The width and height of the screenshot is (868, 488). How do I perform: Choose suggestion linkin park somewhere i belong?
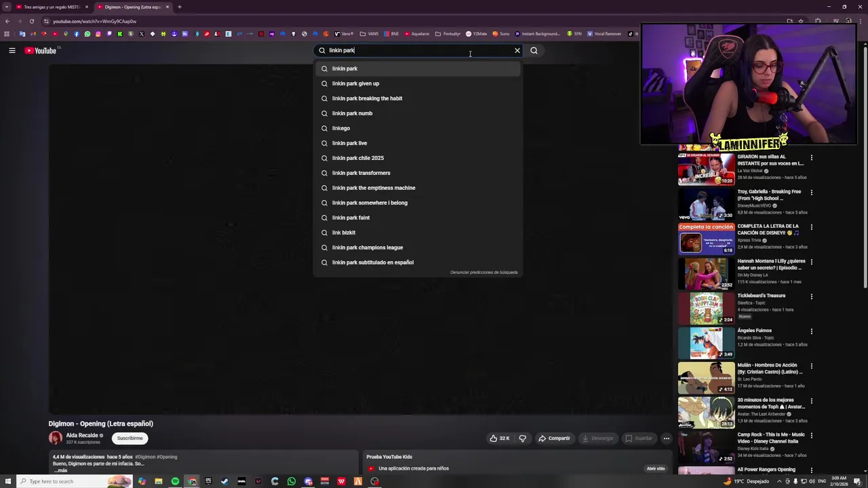tap(417, 203)
